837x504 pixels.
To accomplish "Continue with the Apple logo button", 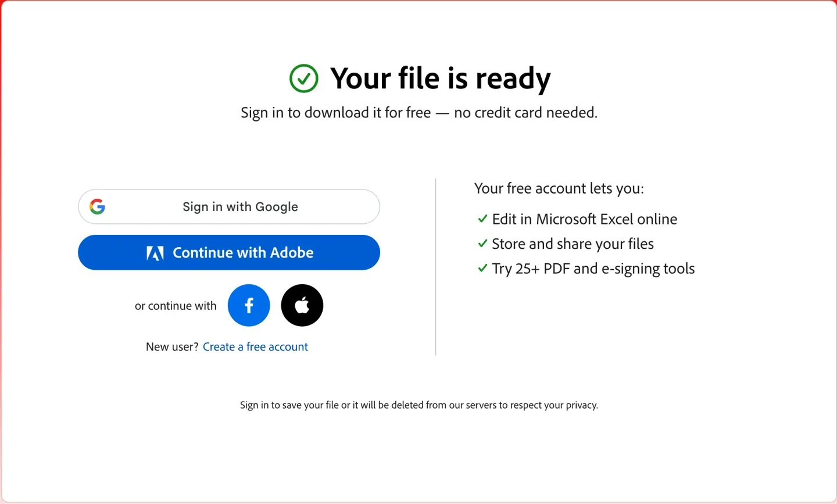I will coord(302,305).
